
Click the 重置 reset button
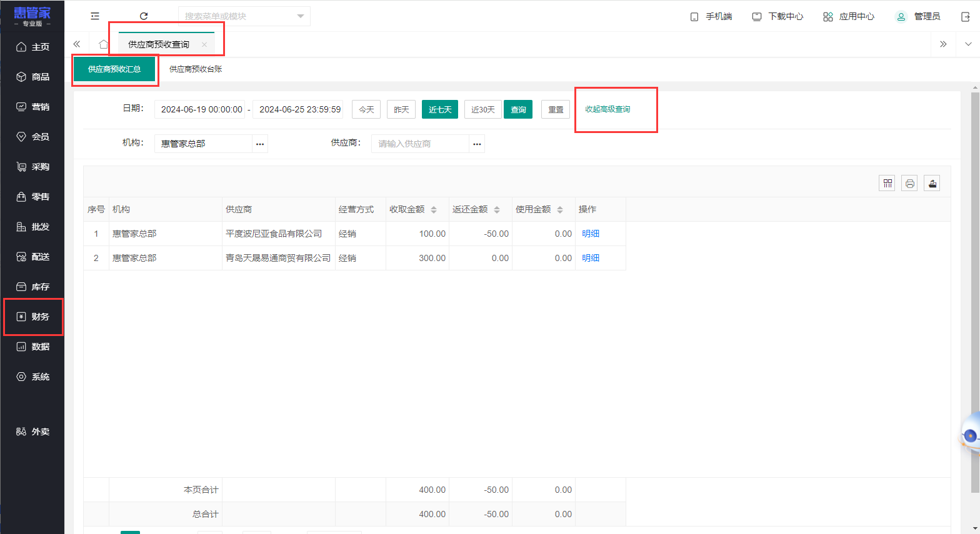pos(556,109)
